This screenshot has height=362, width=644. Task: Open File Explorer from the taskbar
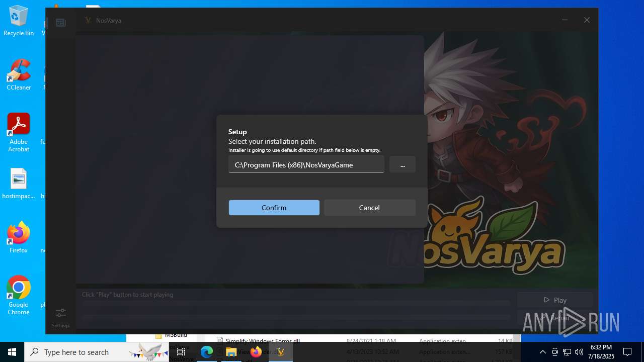pyautogui.click(x=231, y=352)
